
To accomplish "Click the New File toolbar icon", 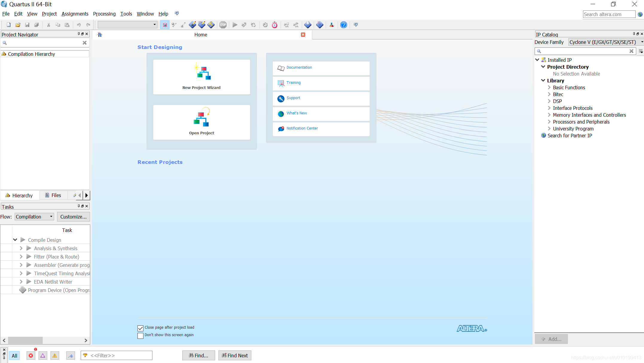I will [x=9, y=25].
